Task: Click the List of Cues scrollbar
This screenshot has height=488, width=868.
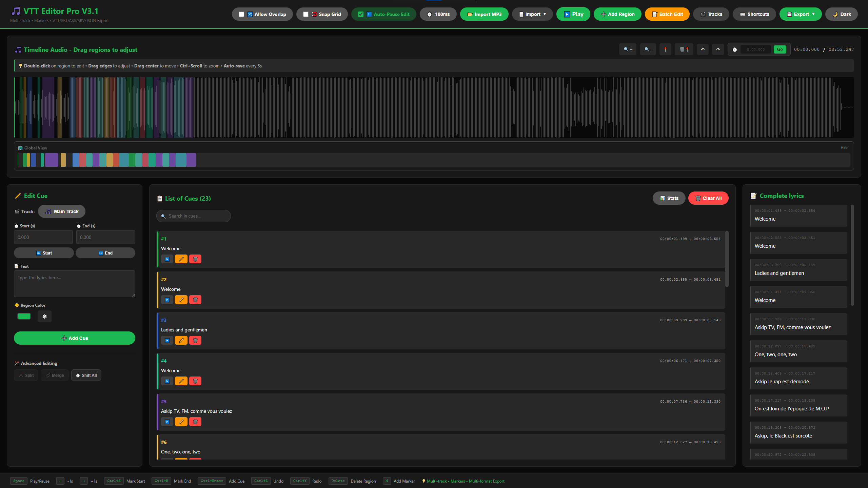Action: [x=727, y=259]
